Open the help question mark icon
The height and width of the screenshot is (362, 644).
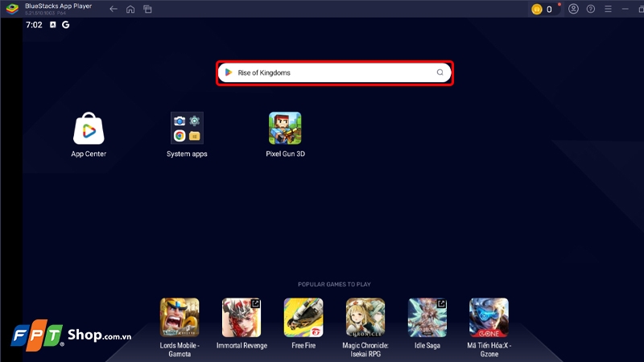[x=591, y=9]
